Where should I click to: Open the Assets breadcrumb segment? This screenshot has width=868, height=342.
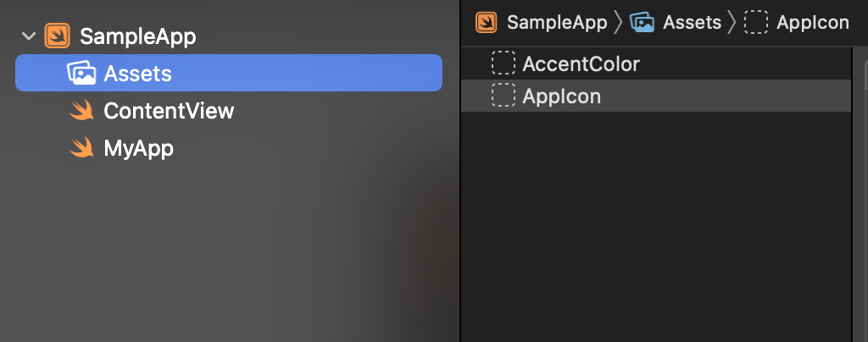pos(692,23)
